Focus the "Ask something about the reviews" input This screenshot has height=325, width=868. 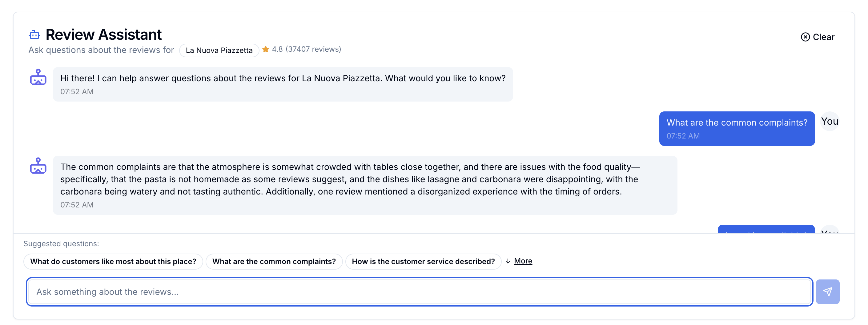coord(419,292)
